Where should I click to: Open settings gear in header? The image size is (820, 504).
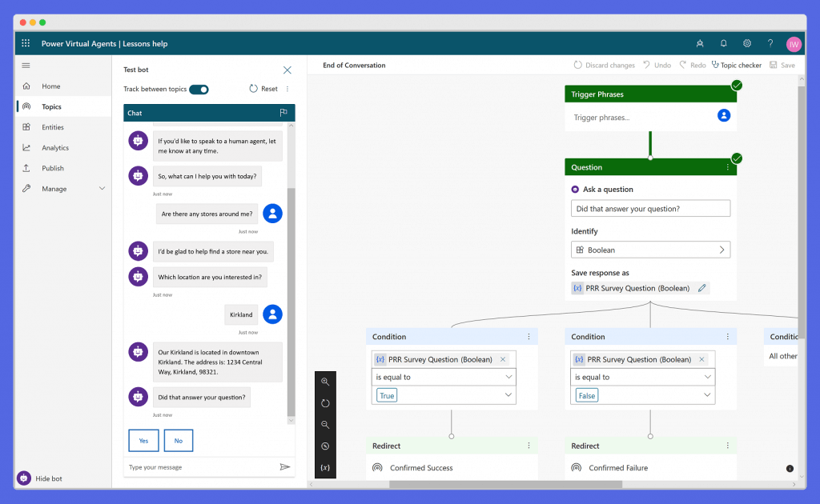747,44
